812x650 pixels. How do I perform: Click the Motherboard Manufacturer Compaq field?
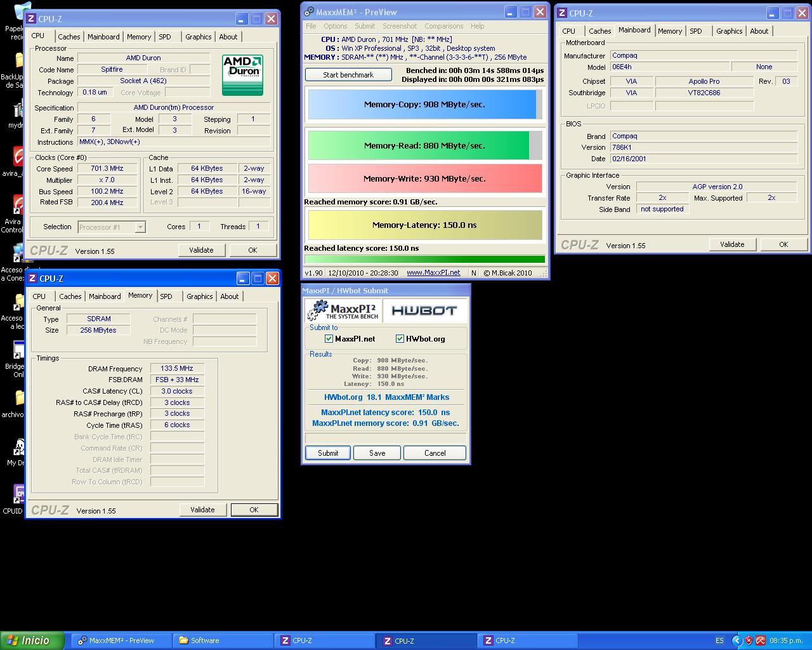[x=704, y=56]
